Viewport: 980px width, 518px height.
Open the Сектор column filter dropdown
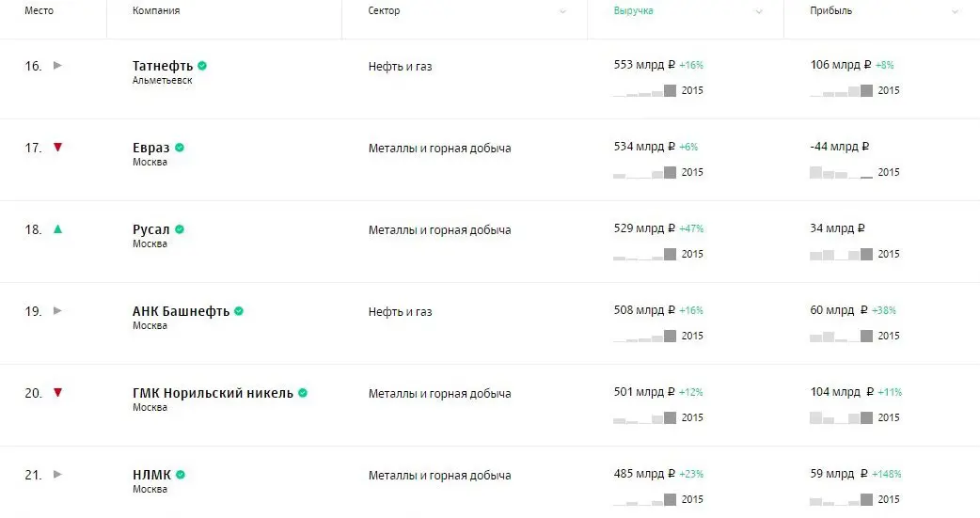[562, 11]
